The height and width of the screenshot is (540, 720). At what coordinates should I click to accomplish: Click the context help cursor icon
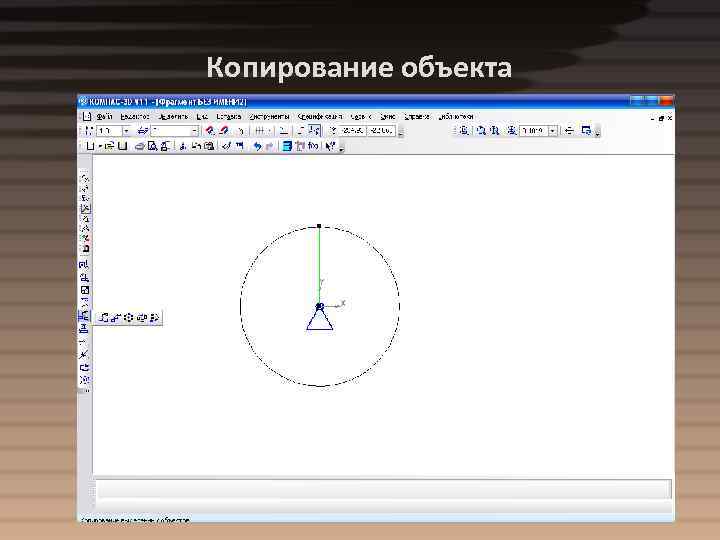(x=330, y=146)
